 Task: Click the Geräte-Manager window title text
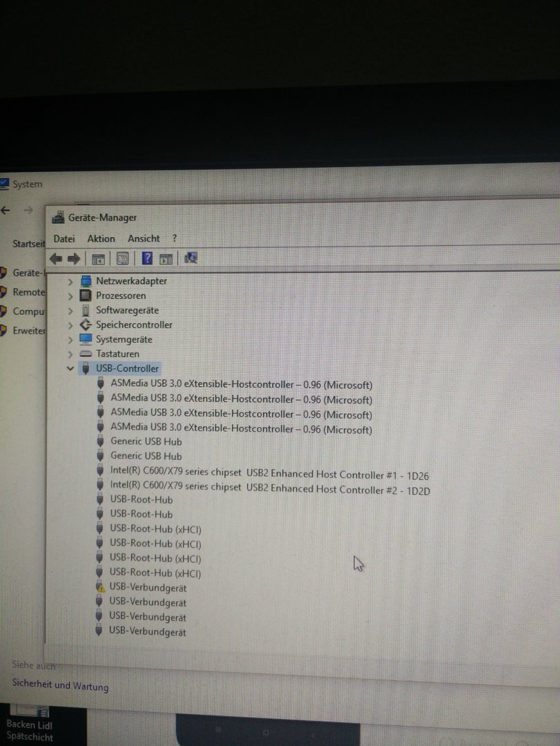(102, 218)
